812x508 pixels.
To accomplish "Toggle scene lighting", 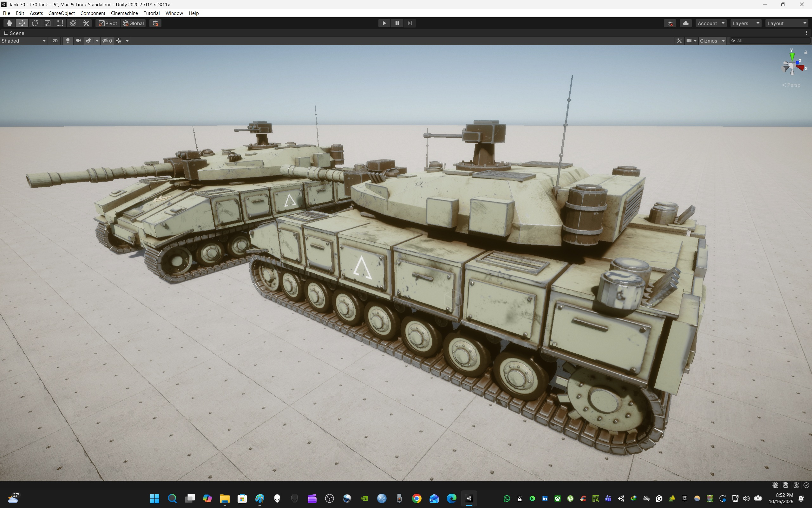I will coord(68,41).
